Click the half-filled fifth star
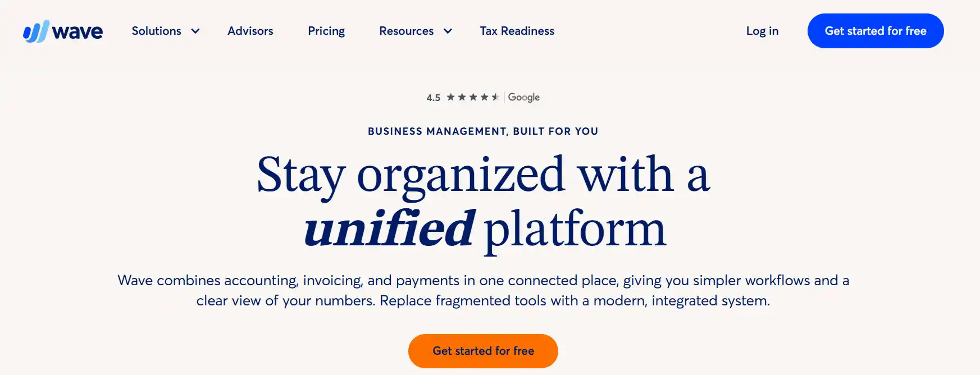The image size is (980, 375). [495, 97]
